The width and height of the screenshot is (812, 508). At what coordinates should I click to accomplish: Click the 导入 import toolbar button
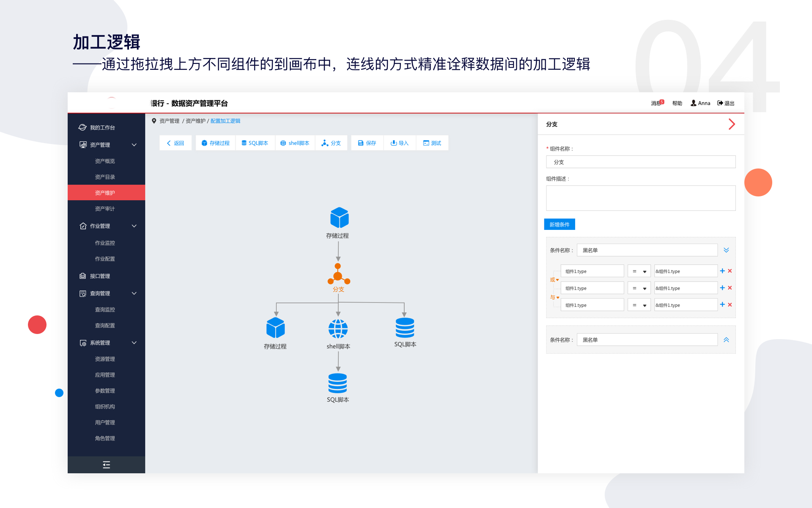pyautogui.click(x=400, y=143)
